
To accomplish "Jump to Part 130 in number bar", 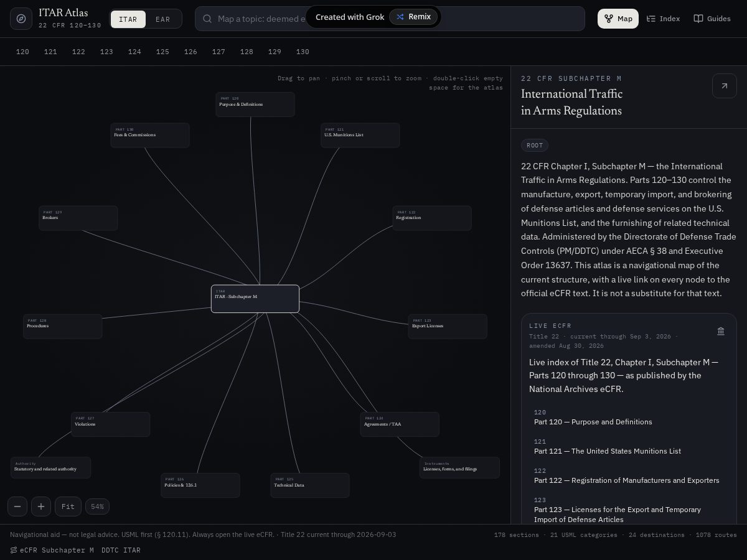I will pyautogui.click(x=303, y=52).
